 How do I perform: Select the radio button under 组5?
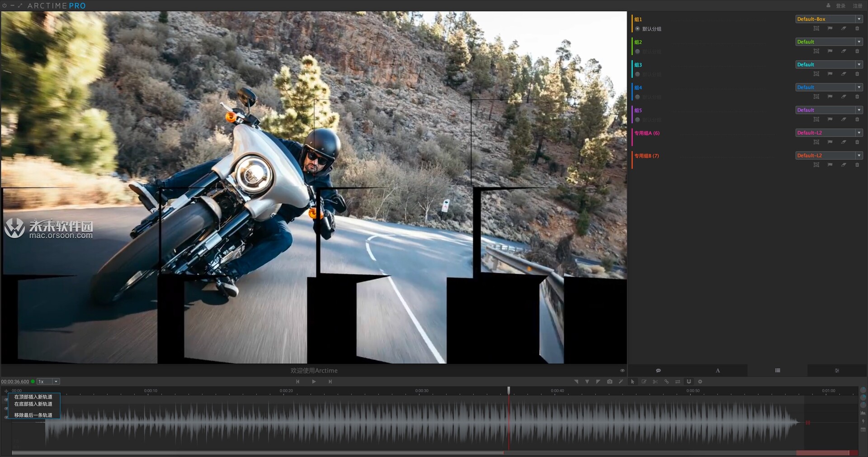pyautogui.click(x=637, y=119)
